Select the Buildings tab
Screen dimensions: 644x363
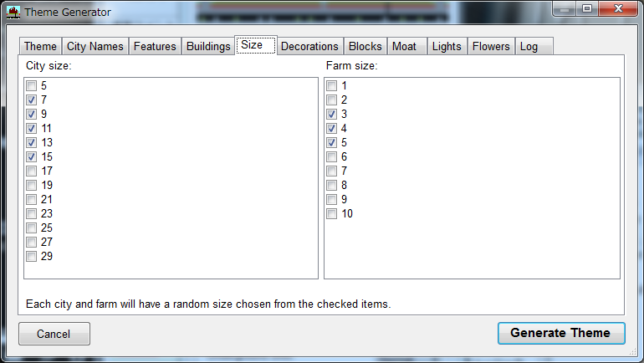[x=208, y=47]
